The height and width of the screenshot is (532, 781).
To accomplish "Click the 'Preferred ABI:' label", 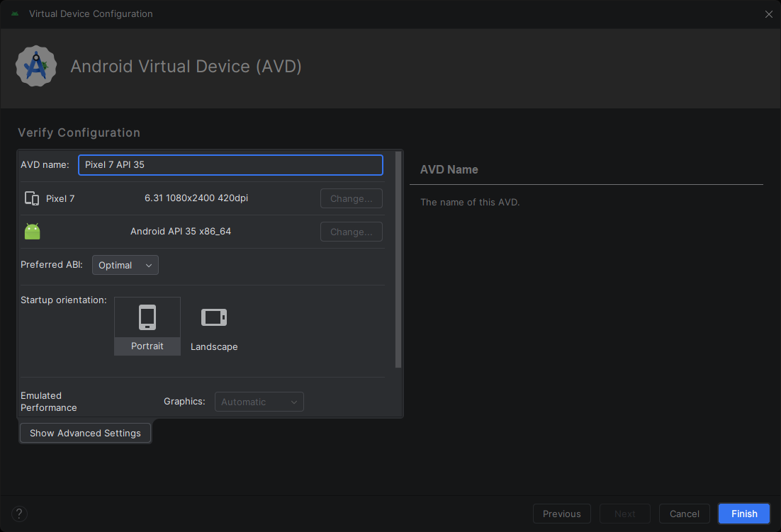I will point(52,265).
